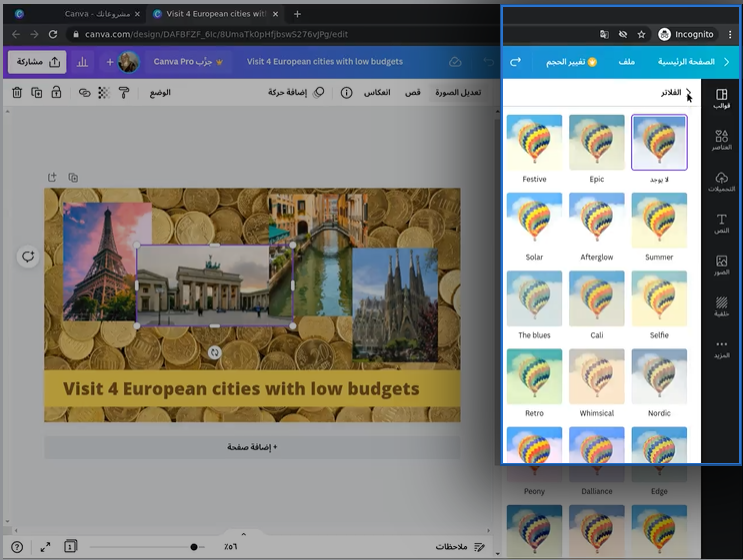This screenshot has width=743, height=560.
Task: Click the home page chevron in blue header
Action: click(726, 62)
